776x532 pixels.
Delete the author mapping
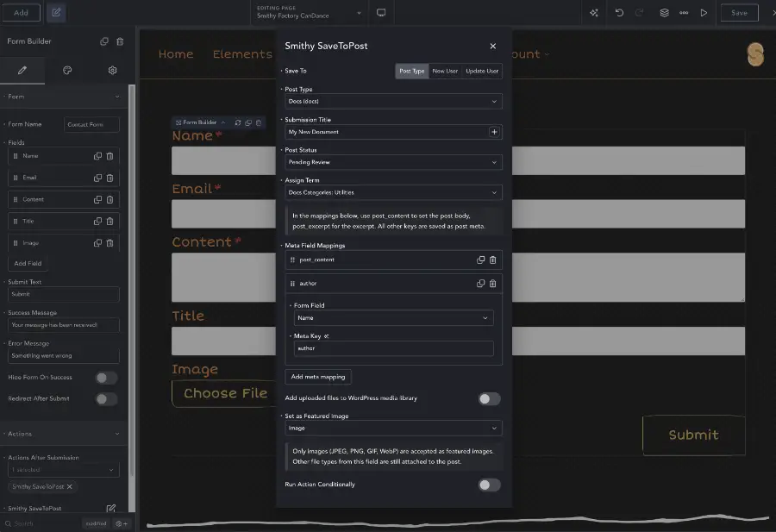click(493, 284)
